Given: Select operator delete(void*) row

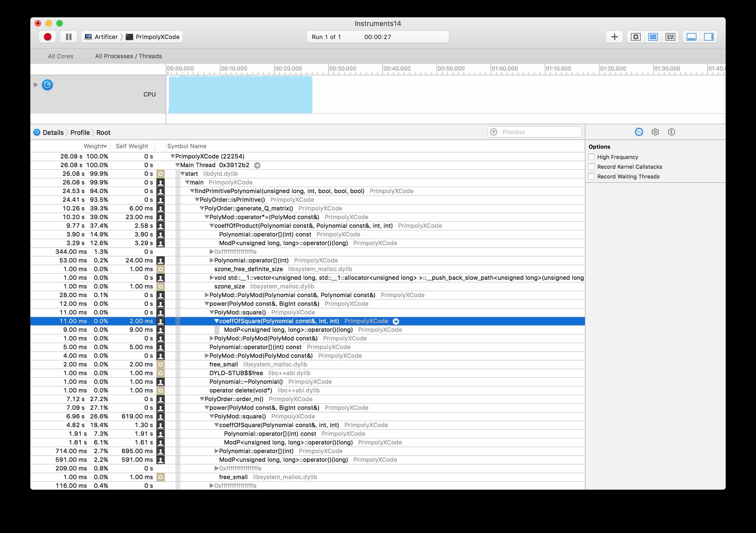Looking at the screenshot, I should click(x=308, y=390).
